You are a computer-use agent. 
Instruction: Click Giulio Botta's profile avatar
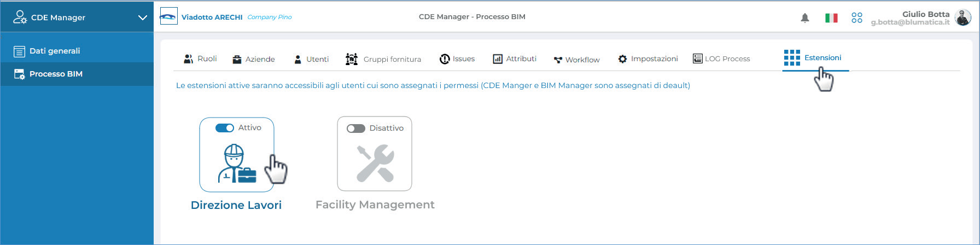(x=963, y=17)
